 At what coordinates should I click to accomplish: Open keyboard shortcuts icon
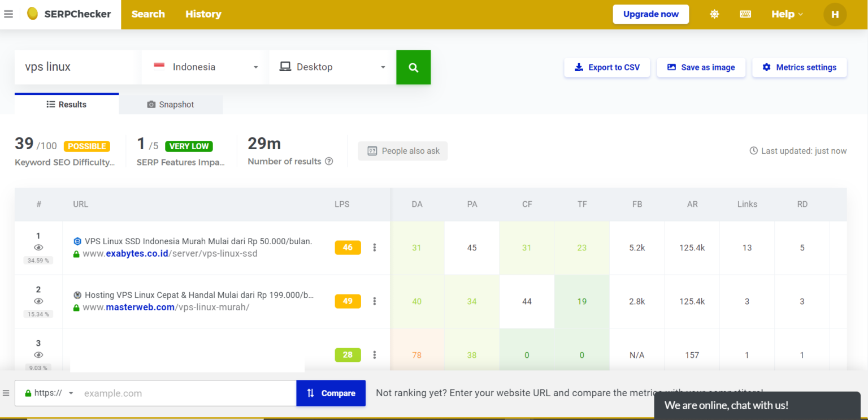[x=745, y=14]
